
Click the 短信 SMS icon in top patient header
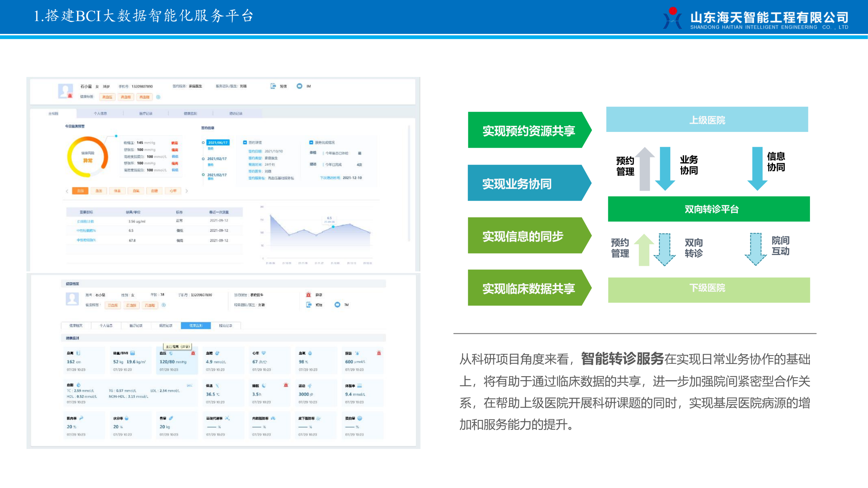click(x=273, y=86)
